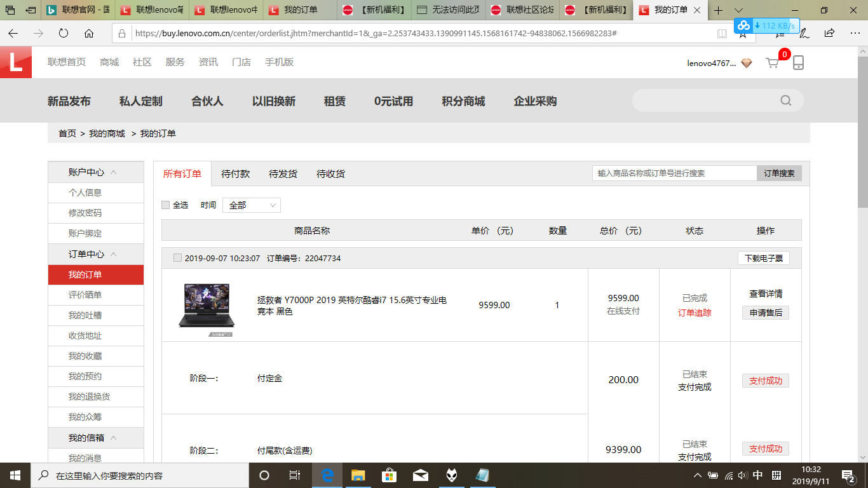The width and height of the screenshot is (868, 488).
Task: Click the diamond member icon beside username
Action: click(747, 63)
